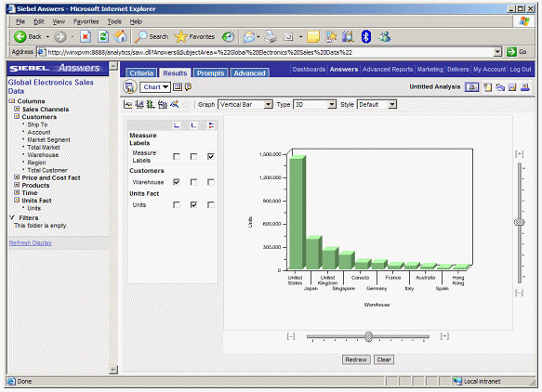Click the horizontal chart size slider thumb
The image size is (542, 392).
[369, 336]
